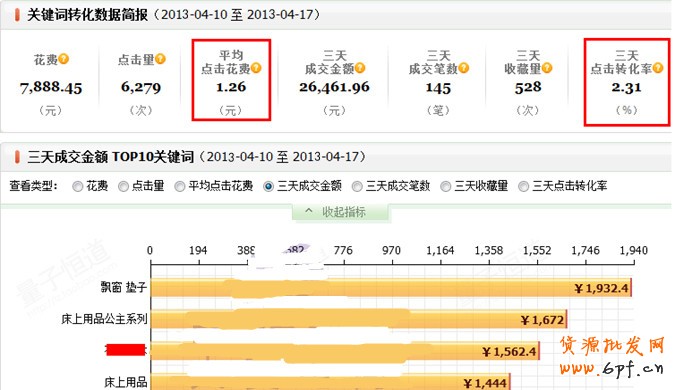Choose the 平均点击花费 radio option

pos(180,187)
